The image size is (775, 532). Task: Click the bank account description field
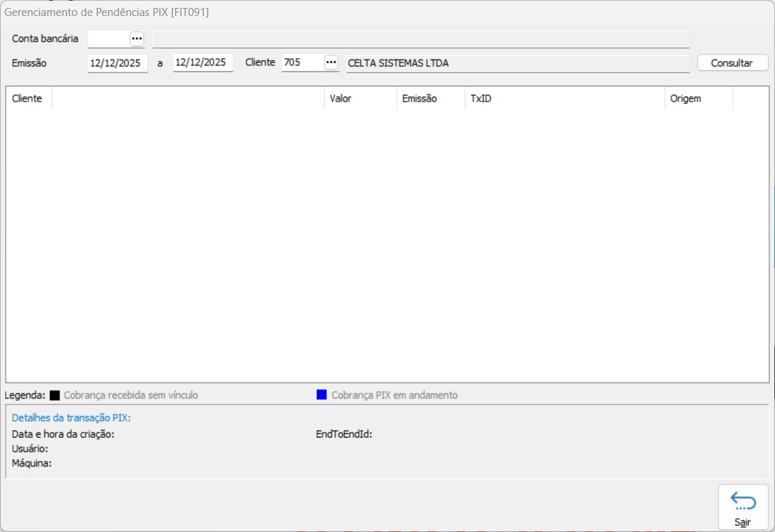[x=421, y=38]
